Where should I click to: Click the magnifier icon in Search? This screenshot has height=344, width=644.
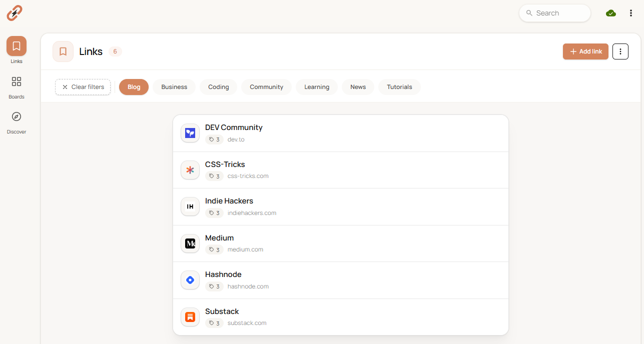pyautogui.click(x=529, y=13)
